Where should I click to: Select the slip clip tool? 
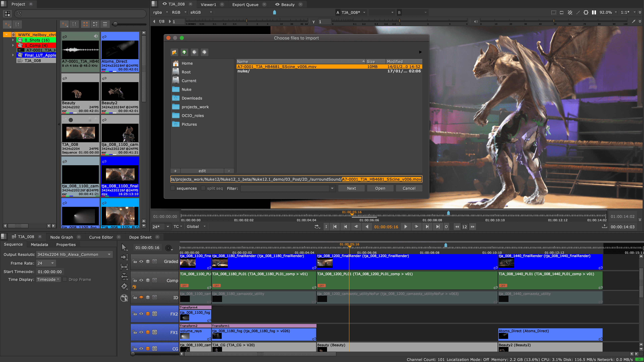coord(124,267)
